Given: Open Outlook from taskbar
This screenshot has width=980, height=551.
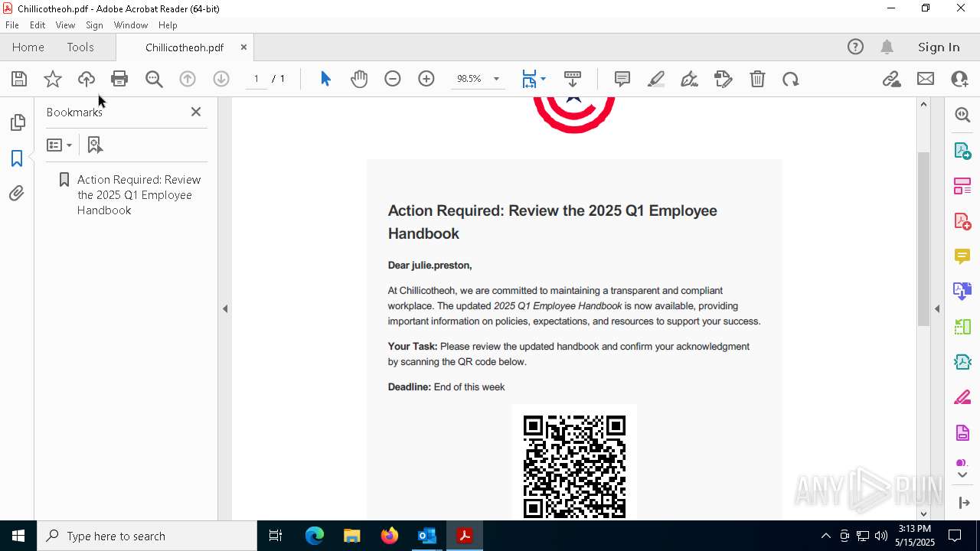Looking at the screenshot, I should tap(426, 536).
